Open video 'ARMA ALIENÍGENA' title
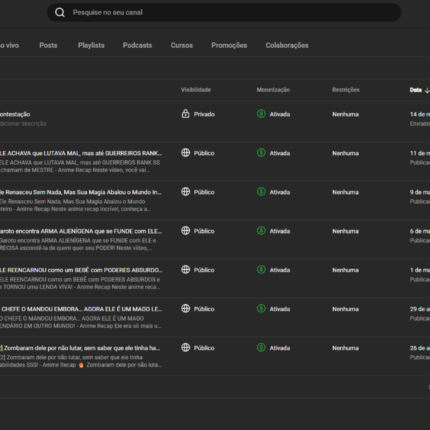This screenshot has height=430, width=430. [81, 231]
